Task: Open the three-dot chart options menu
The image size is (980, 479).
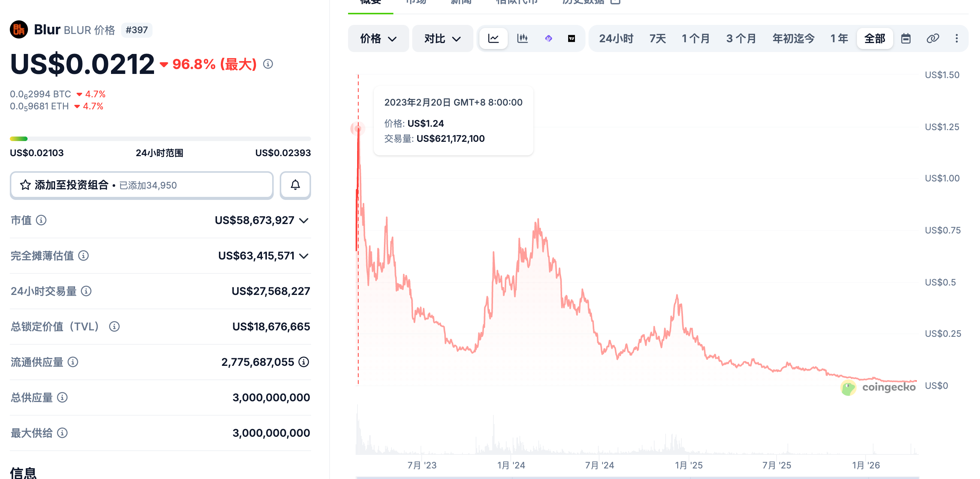Action: click(957, 38)
